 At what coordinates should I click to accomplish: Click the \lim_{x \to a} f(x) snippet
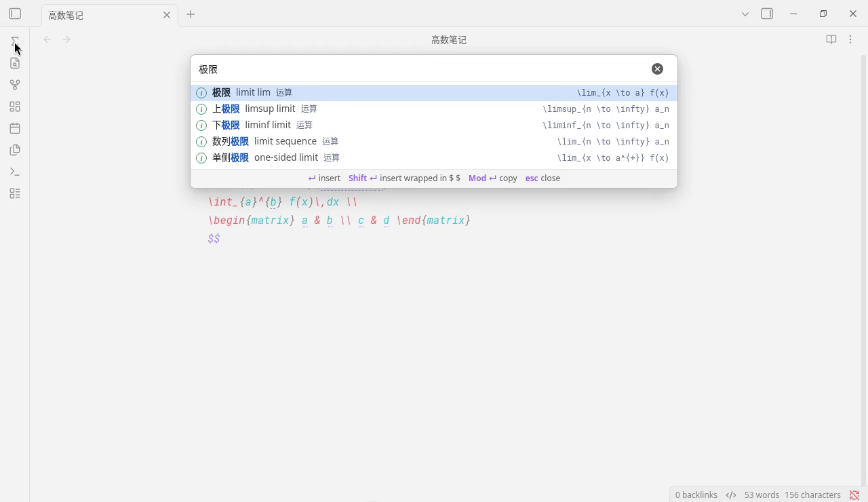[623, 93]
